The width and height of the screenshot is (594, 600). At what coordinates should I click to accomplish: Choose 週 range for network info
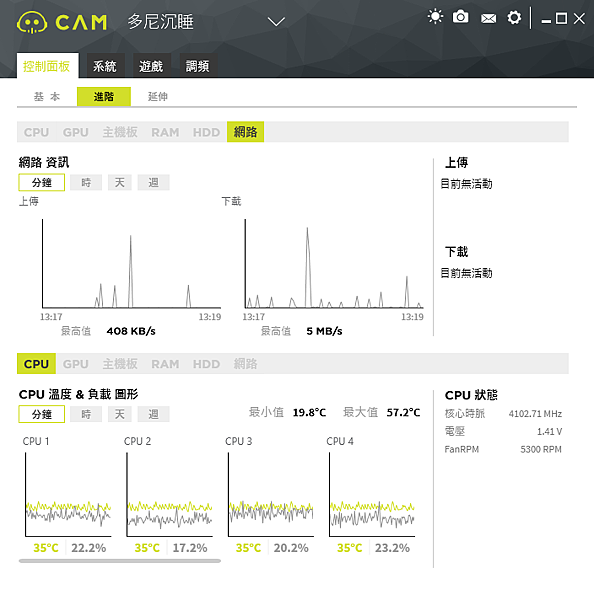click(x=153, y=182)
